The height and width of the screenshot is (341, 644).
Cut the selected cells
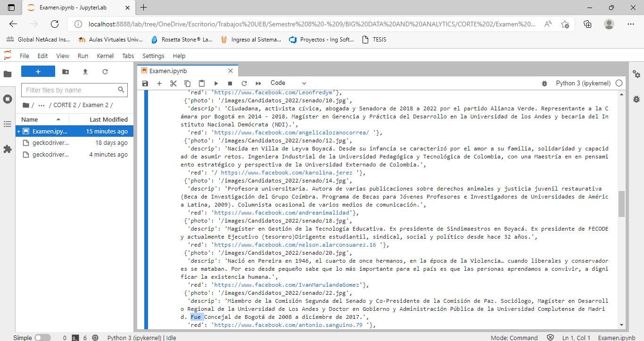pyautogui.click(x=173, y=83)
